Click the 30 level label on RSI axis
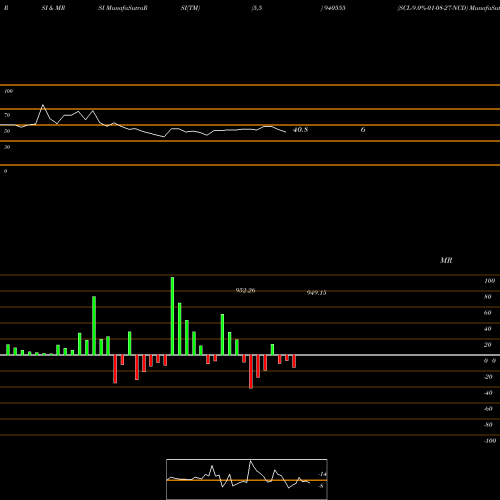Screen dimensions: 500x500 [x=7, y=147]
